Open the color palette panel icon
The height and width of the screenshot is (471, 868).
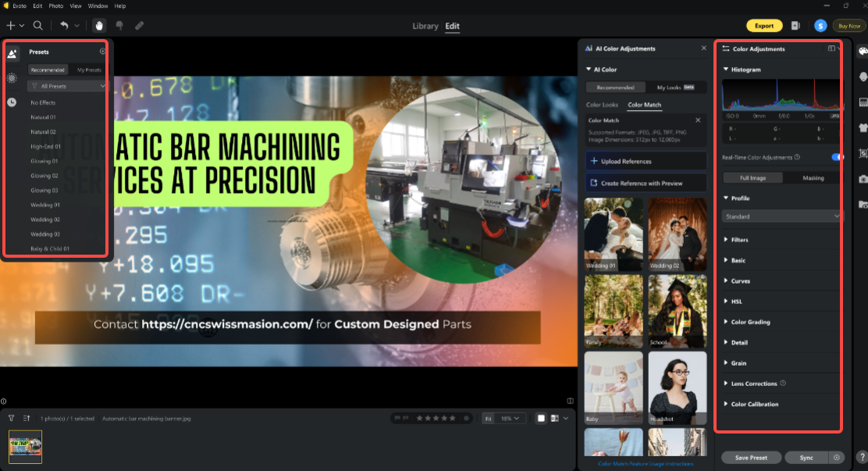[x=863, y=51]
